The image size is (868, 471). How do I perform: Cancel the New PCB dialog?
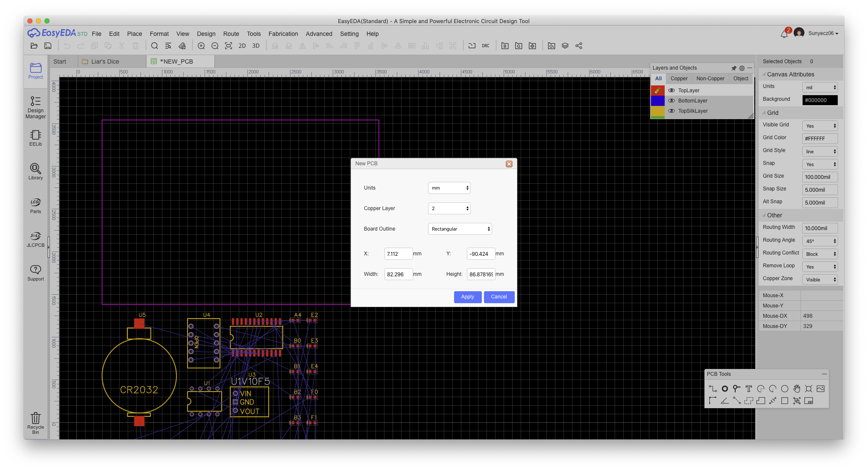coord(499,297)
